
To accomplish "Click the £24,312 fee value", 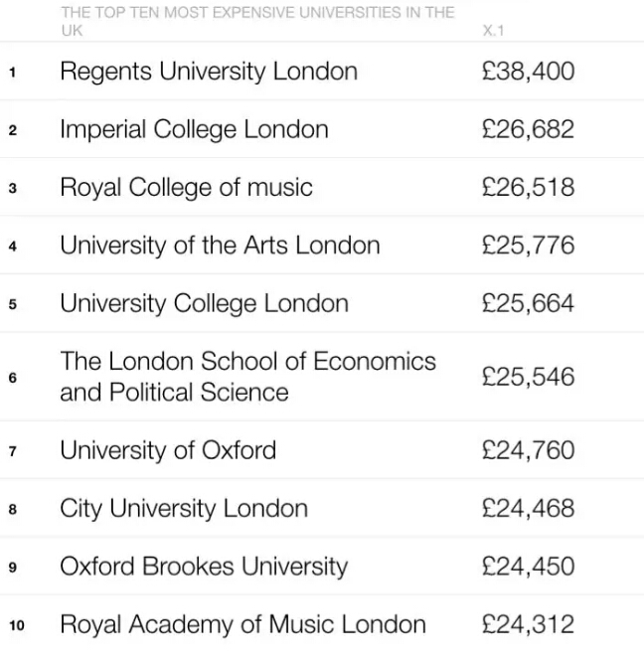I will [528, 624].
